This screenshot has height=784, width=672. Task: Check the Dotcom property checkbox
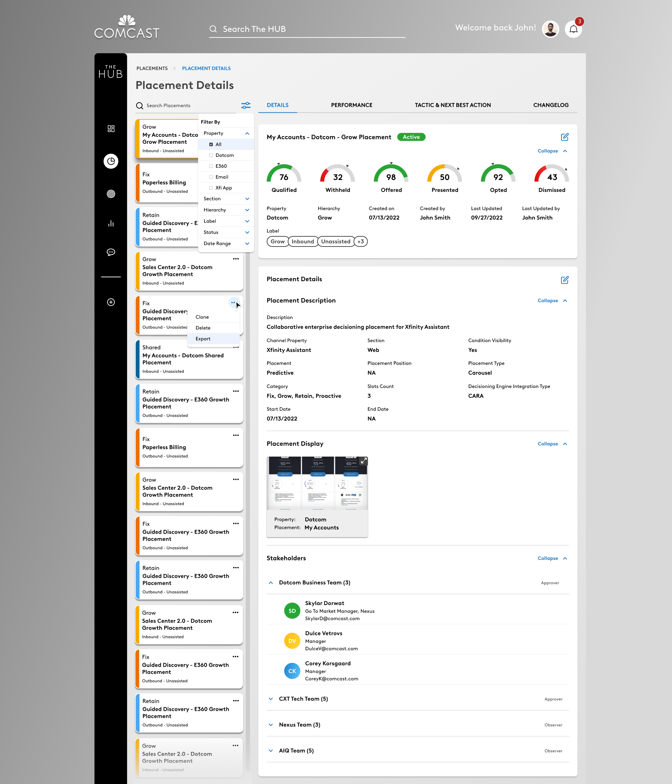(x=211, y=155)
